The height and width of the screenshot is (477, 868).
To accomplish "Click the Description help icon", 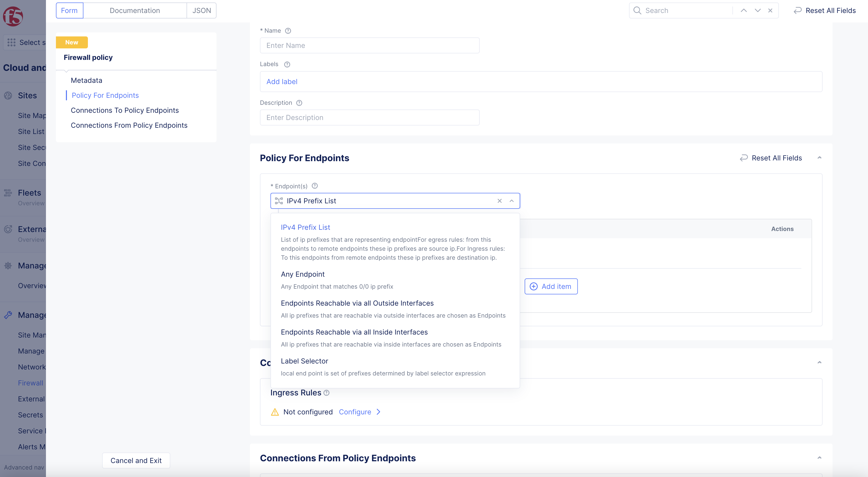I will [299, 103].
